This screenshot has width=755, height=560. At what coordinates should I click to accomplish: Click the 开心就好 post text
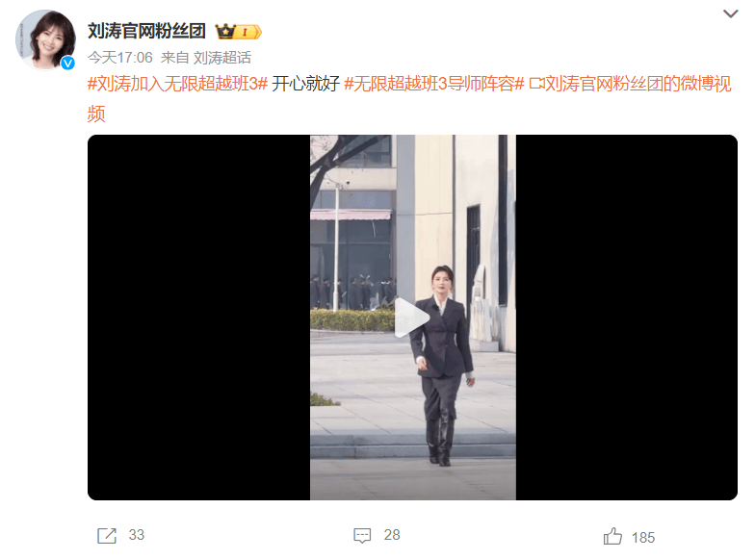coord(306,84)
